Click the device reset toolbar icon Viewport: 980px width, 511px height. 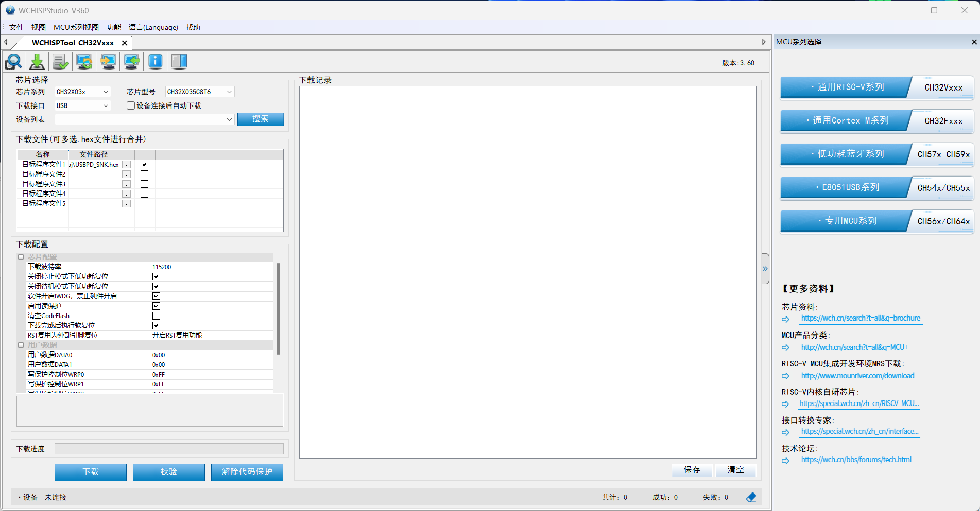point(84,62)
